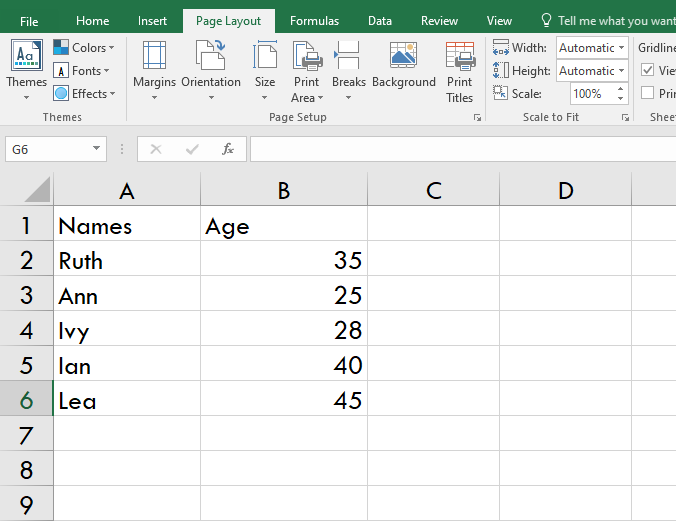676x521 pixels.
Task: Toggle the Gridlines View checkbox
Action: tap(648, 70)
